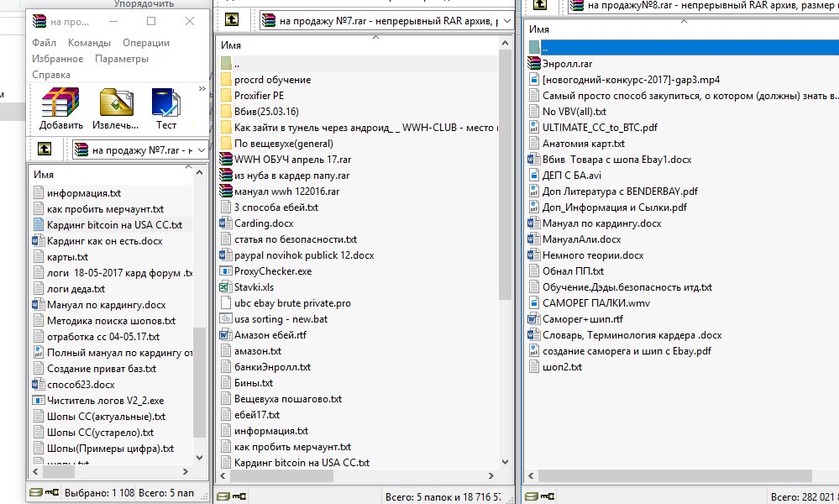Viewport: 839px width, 504px height.
Task: Click the drive icon in middle window status bar
Action: coord(227,496)
